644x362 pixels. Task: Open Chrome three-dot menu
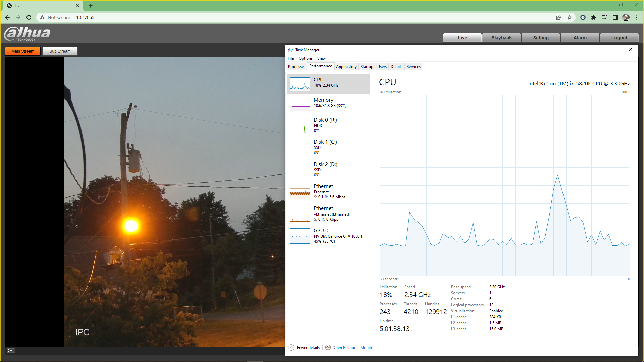tap(637, 17)
